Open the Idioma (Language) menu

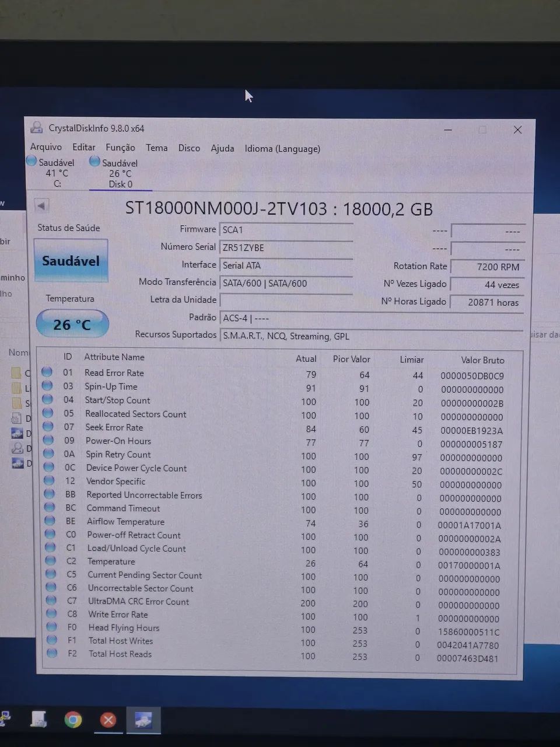pos(282,149)
